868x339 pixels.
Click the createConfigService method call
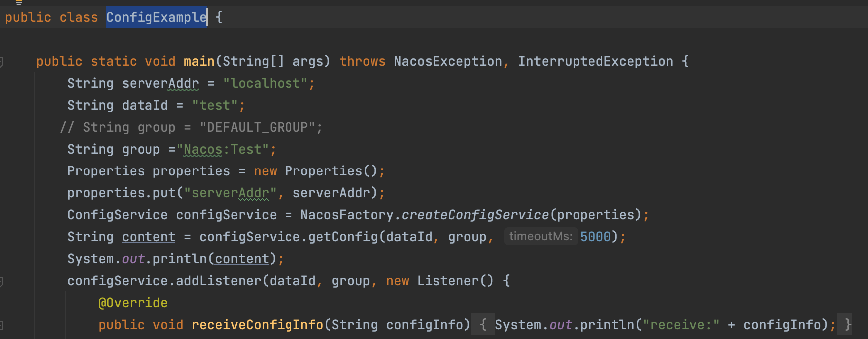point(475,215)
